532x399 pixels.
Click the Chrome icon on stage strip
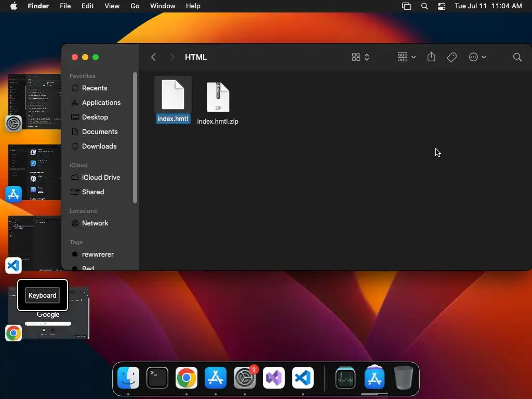(14, 333)
